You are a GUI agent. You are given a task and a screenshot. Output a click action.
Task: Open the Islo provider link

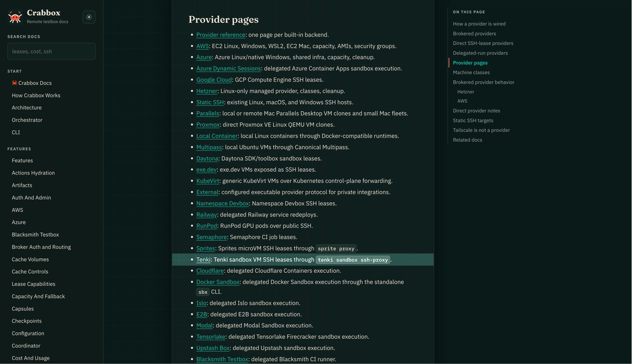click(201, 303)
